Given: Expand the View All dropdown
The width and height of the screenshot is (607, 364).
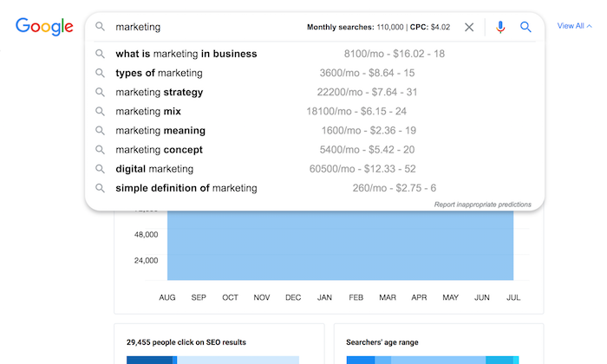Looking at the screenshot, I should (x=574, y=26).
